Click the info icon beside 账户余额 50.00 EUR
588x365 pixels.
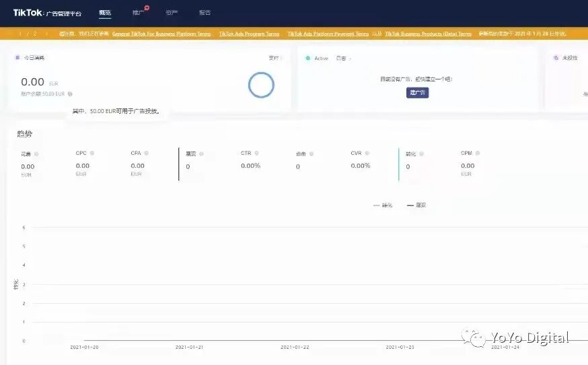point(70,94)
